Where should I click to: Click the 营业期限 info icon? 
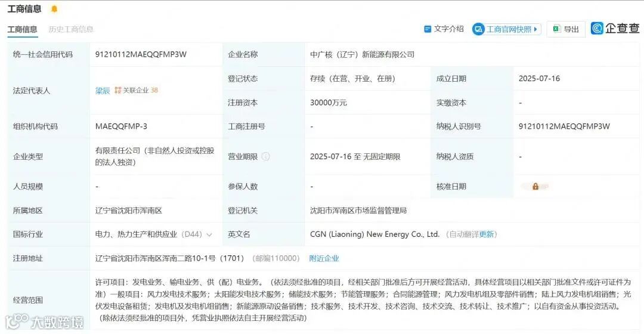coord(266,156)
